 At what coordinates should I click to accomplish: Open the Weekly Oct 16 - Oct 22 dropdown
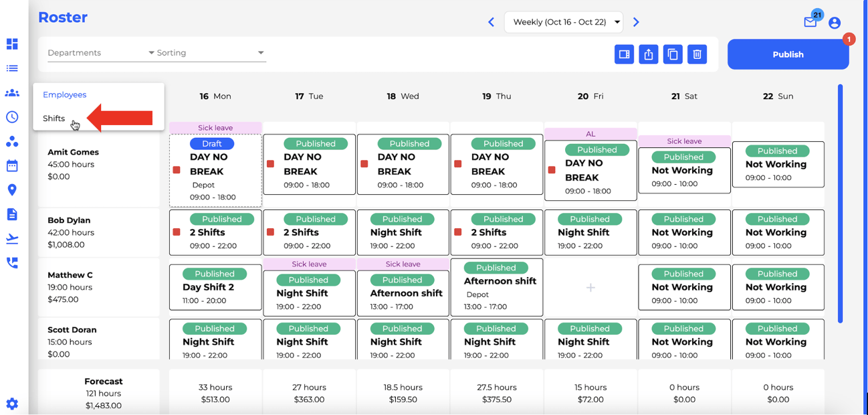[563, 21]
